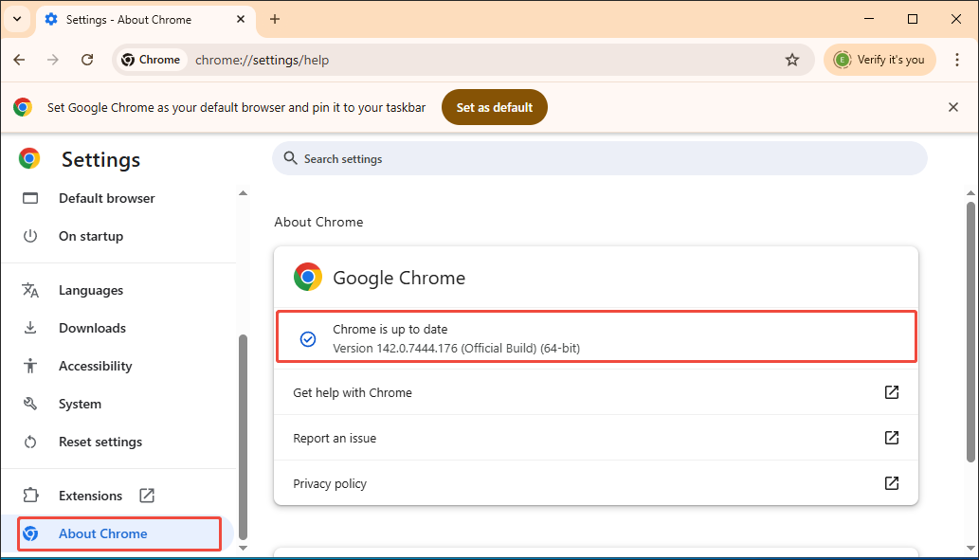Click the external-link icon beside Get help with Chrome
Screen dimensions: 979x560
[891, 392]
